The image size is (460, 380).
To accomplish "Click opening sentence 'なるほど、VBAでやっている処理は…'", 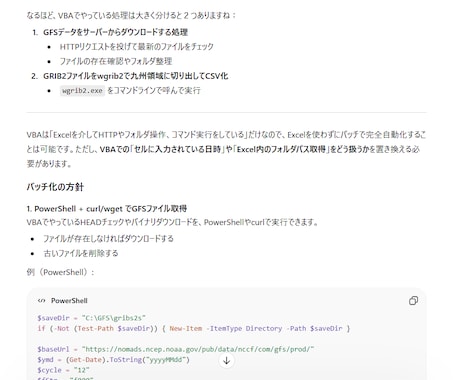I will tap(131, 15).
